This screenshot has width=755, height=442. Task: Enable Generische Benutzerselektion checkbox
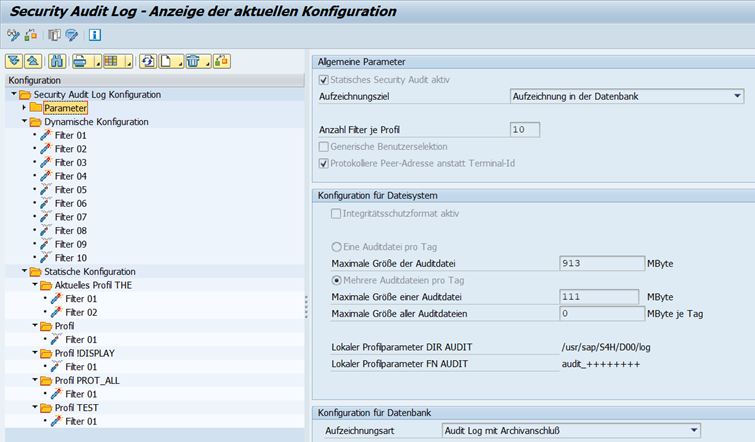coord(323,146)
